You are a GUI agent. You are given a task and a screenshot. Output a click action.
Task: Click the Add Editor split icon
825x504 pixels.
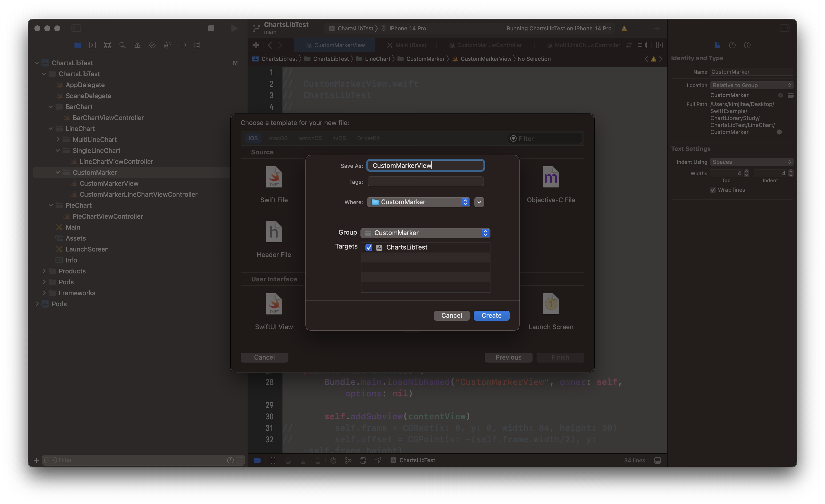click(x=659, y=45)
